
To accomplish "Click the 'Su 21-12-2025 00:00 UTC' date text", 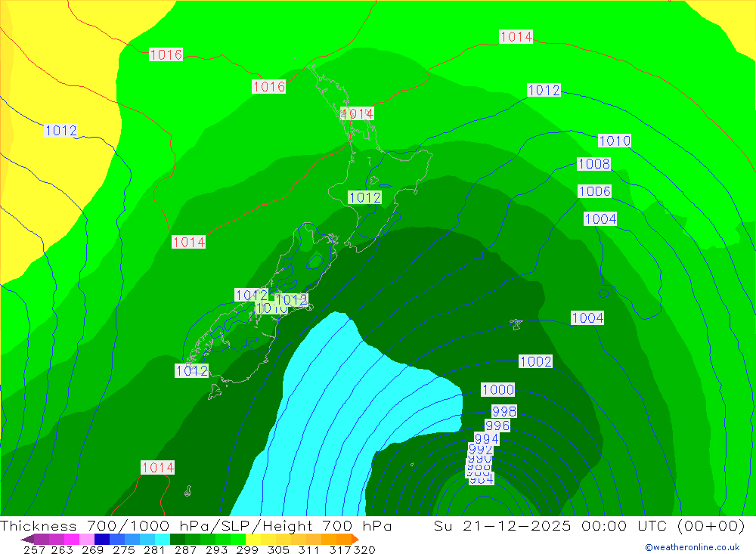I will (x=550, y=525).
